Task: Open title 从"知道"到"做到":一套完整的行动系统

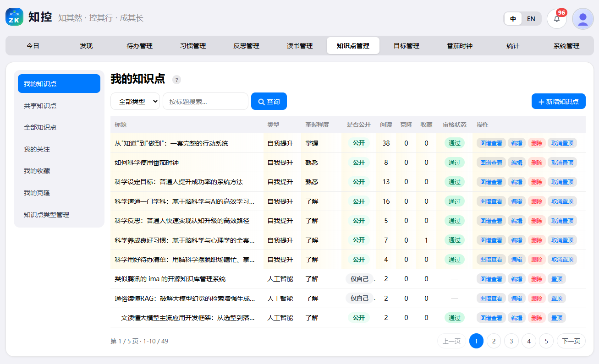Action: point(171,143)
